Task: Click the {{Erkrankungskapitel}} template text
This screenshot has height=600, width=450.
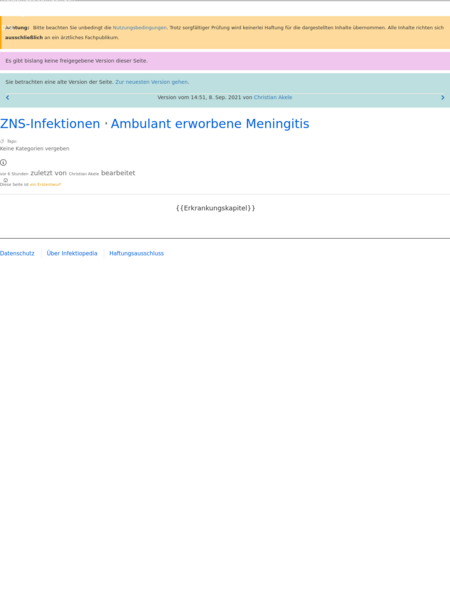Action: (215, 208)
